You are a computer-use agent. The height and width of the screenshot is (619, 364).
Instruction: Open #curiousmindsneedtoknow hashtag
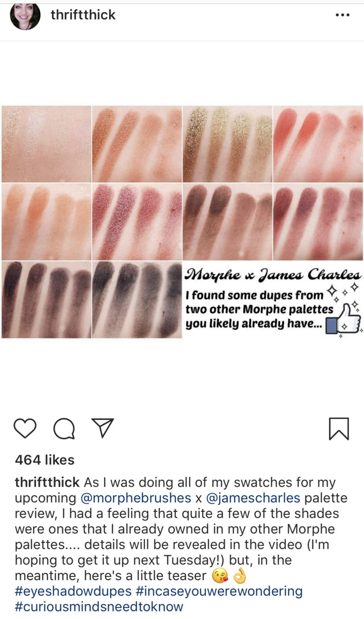pyautogui.click(x=99, y=607)
